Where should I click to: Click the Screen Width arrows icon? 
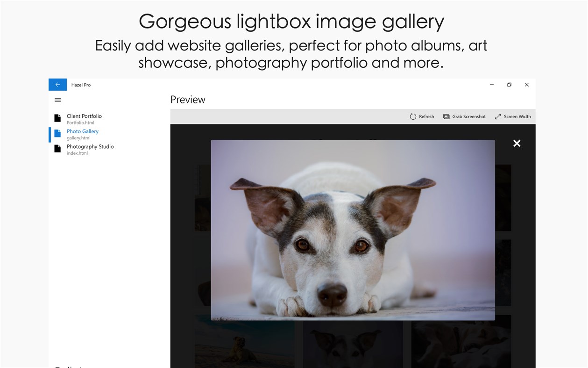[x=498, y=116]
